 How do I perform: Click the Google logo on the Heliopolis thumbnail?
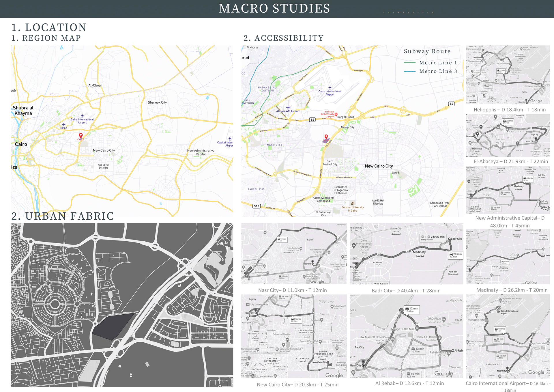click(x=536, y=101)
